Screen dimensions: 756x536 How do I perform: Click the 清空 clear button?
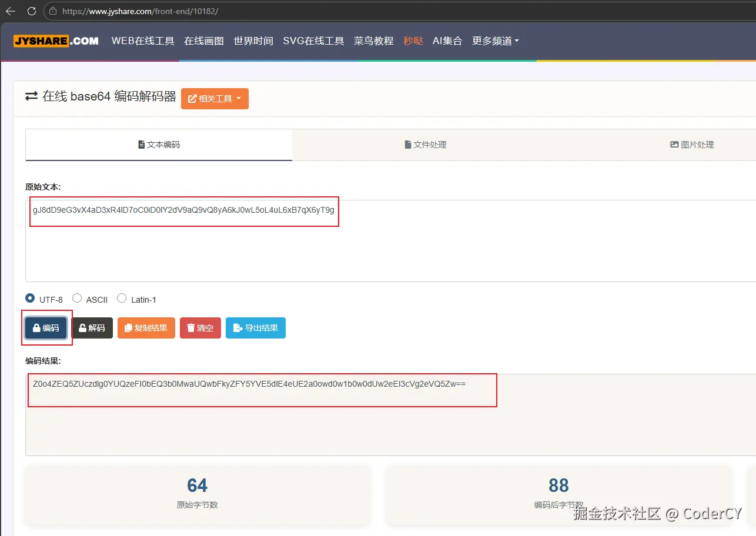200,328
